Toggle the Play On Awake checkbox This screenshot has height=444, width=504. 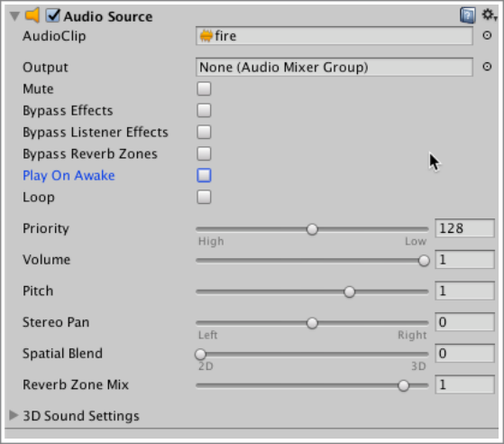[204, 175]
